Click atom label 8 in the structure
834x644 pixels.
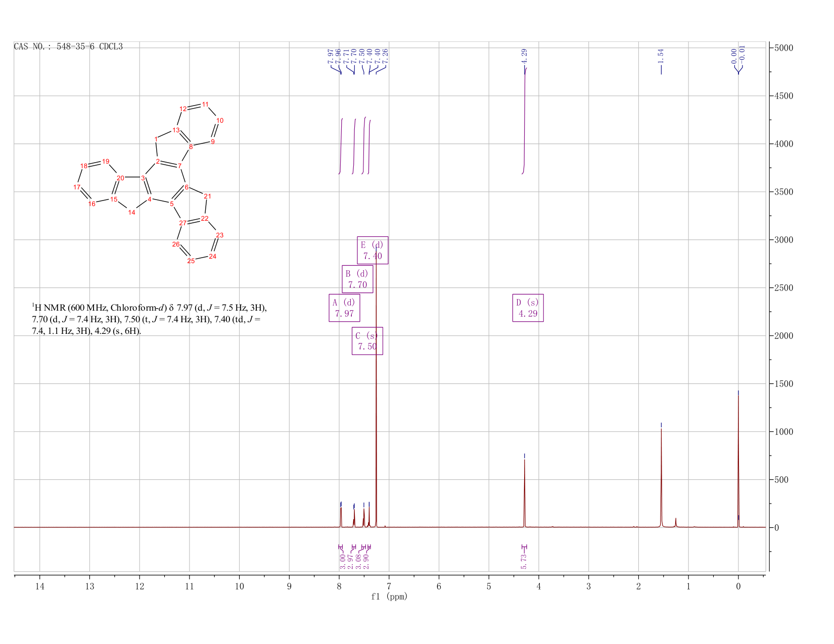[191, 146]
